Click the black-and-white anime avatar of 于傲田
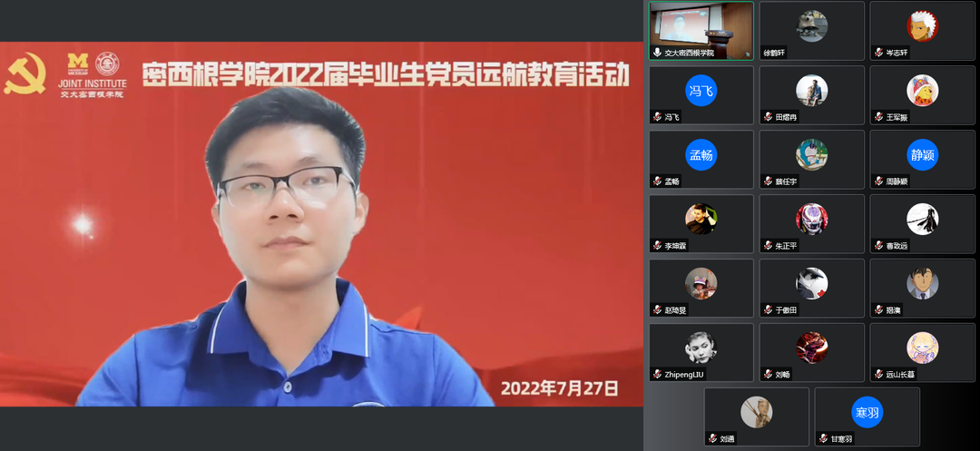Viewport: 980px width, 451px height. coord(812,283)
